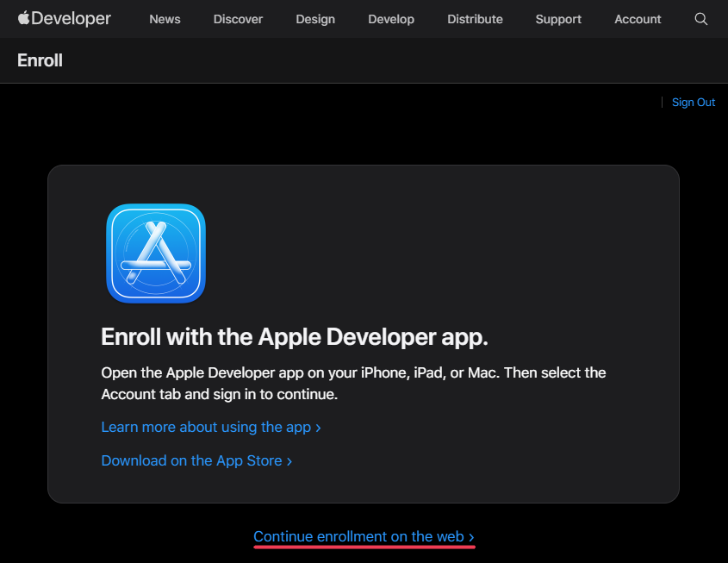Open the Develop menu item

(391, 18)
